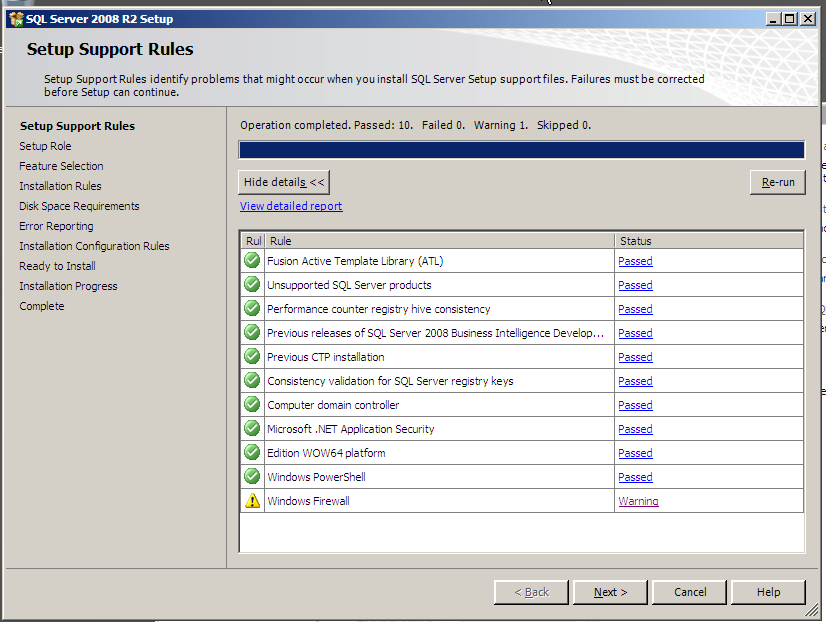Click green check icon for Previous CTP installation

[x=252, y=356]
